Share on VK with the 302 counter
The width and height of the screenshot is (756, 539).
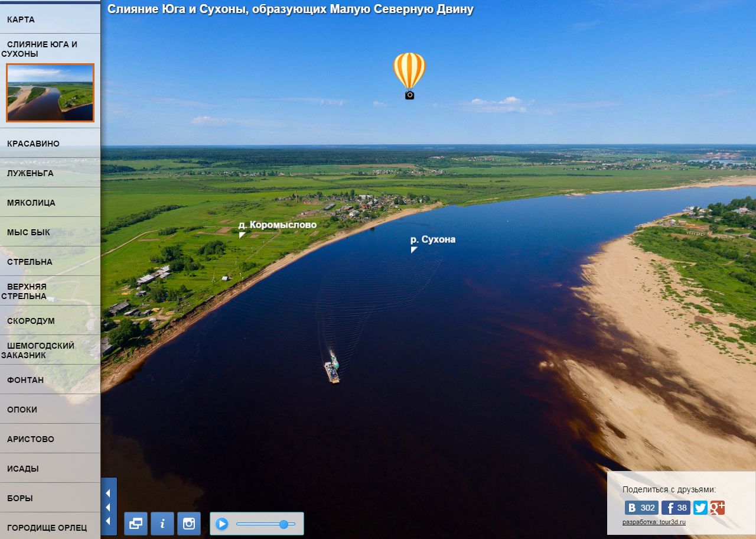click(x=641, y=508)
